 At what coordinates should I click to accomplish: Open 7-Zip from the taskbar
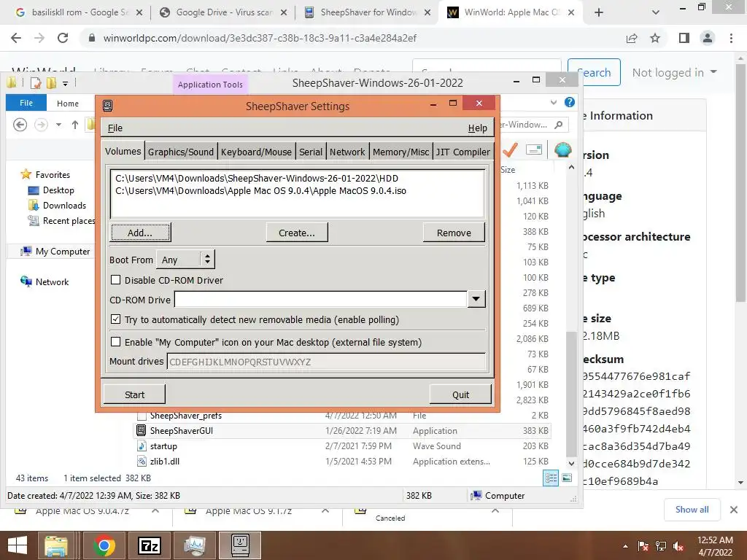click(x=149, y=545)
